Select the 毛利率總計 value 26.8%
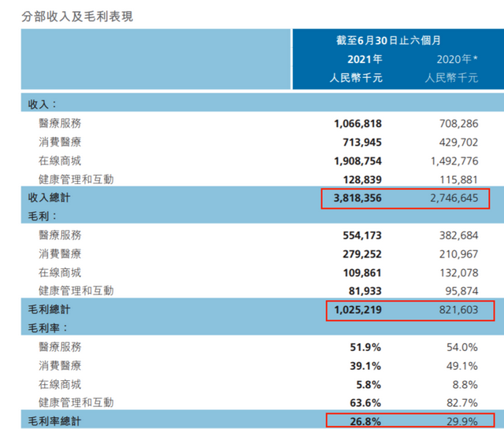Image resolution: width=504 pixels, height=429 pixels. click(367, 421)
